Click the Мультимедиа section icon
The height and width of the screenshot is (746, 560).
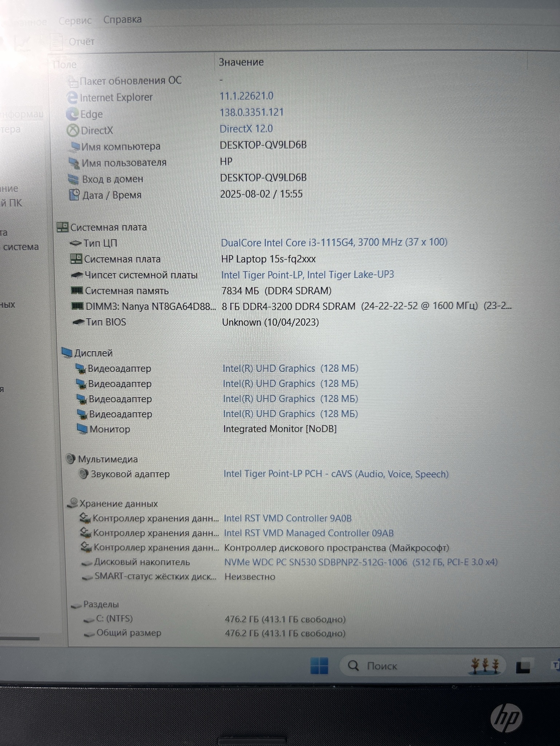pyautogui.click(x=71, y=459)
